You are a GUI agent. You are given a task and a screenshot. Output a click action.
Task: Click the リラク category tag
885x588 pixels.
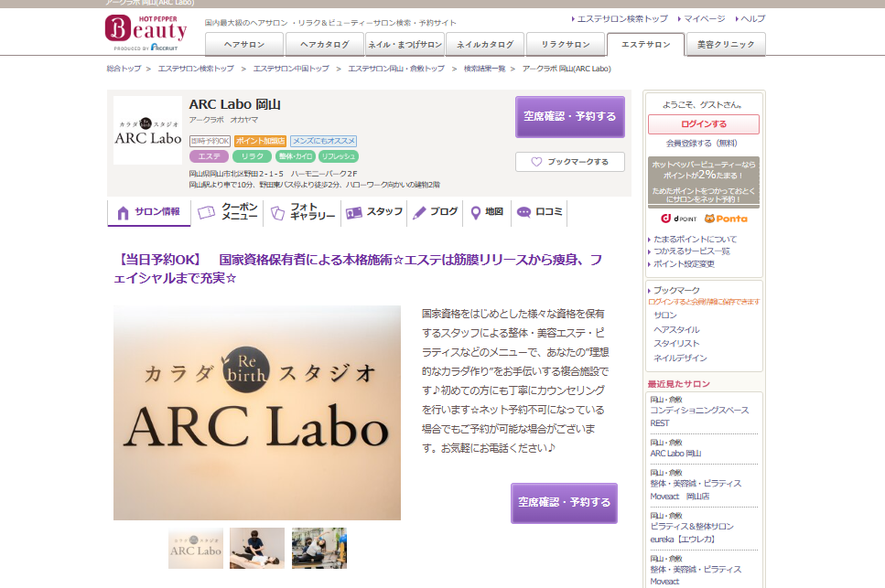point(253,156)
